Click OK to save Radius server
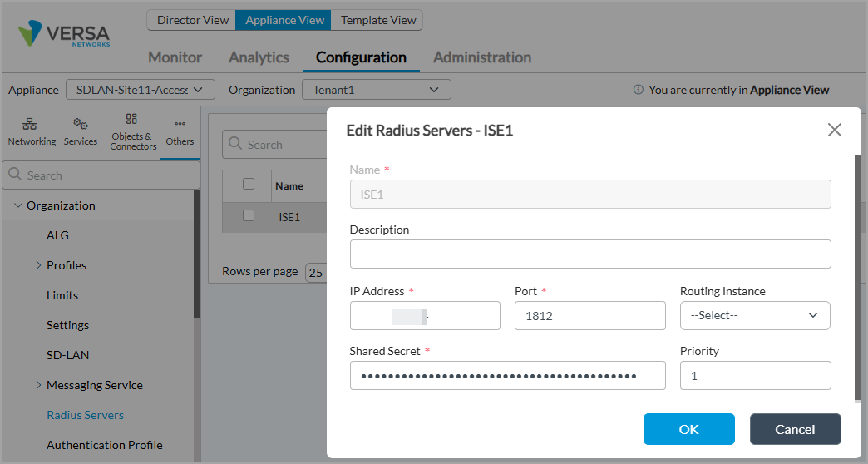Screen dimensions: 868x464 (x=688, y=429)
